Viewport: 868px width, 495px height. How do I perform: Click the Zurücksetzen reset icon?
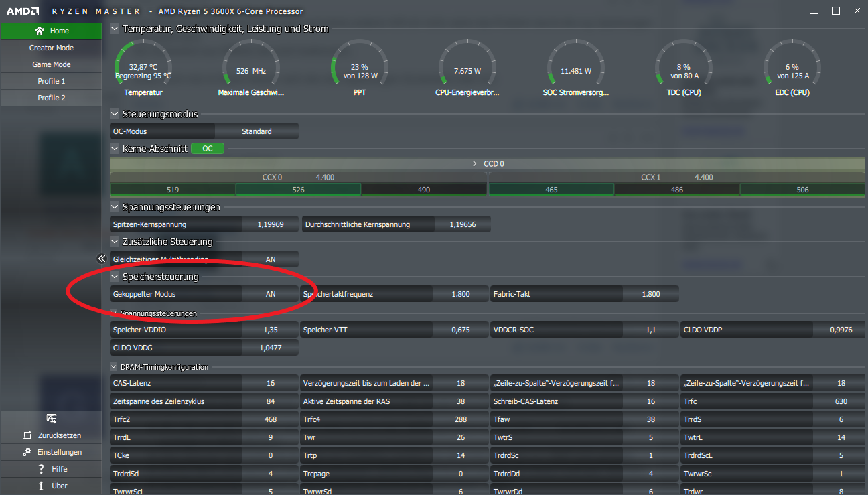27,435
